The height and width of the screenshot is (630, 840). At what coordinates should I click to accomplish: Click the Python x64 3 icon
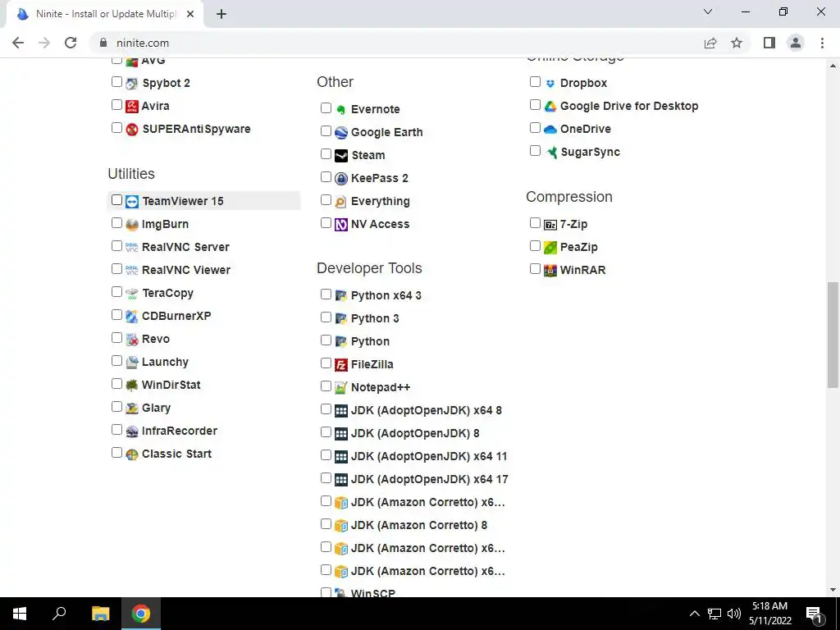341,295
